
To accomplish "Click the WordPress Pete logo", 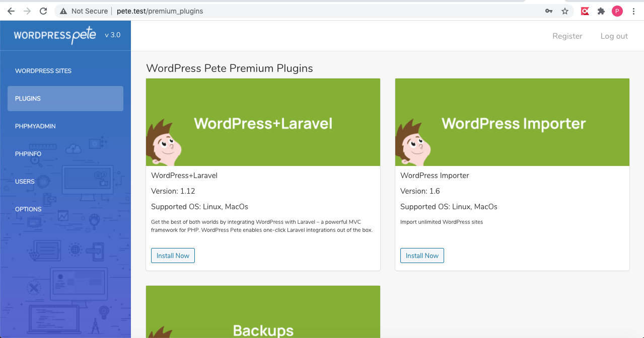I will point(55,35).
